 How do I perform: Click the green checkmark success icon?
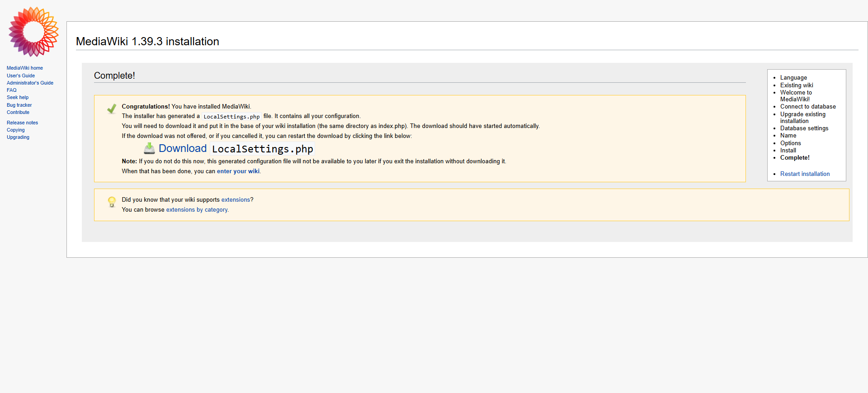(x=112, y=109)
